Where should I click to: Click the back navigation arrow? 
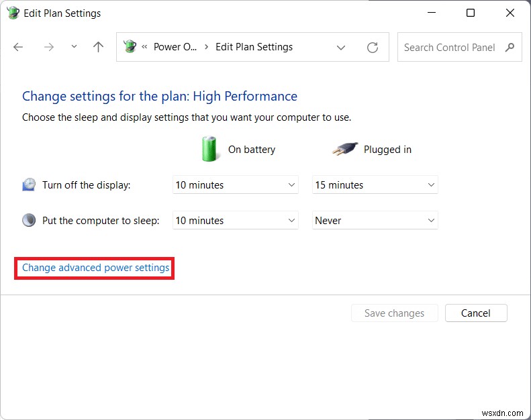pyautogui.click(x=18, y=47)
